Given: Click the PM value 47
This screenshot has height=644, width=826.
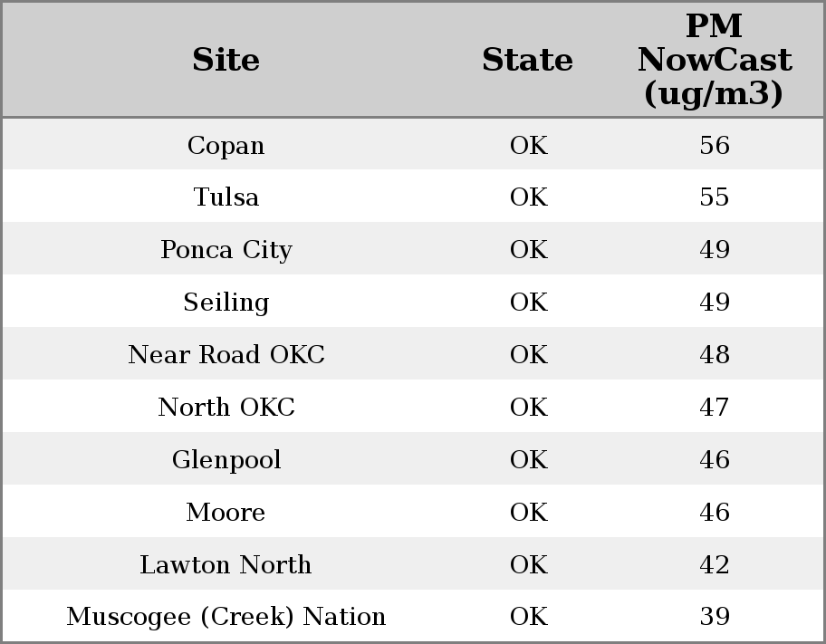Looking at the screenshot, I should (x=714, y=408).
